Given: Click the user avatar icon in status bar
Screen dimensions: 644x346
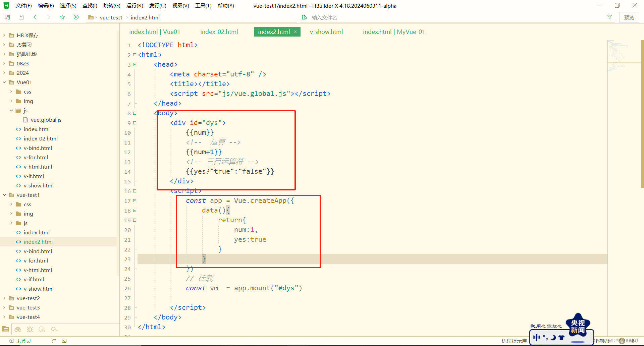Looking at the screenshot, I should [12, 341].
